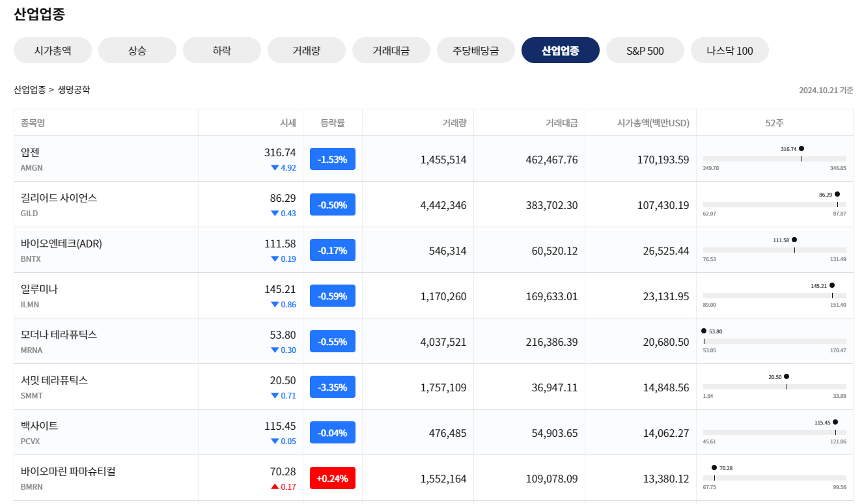Viewport: 864px width, 504px height.
Task: Click the down arrow beside 4.92
Action: [275, 168]
